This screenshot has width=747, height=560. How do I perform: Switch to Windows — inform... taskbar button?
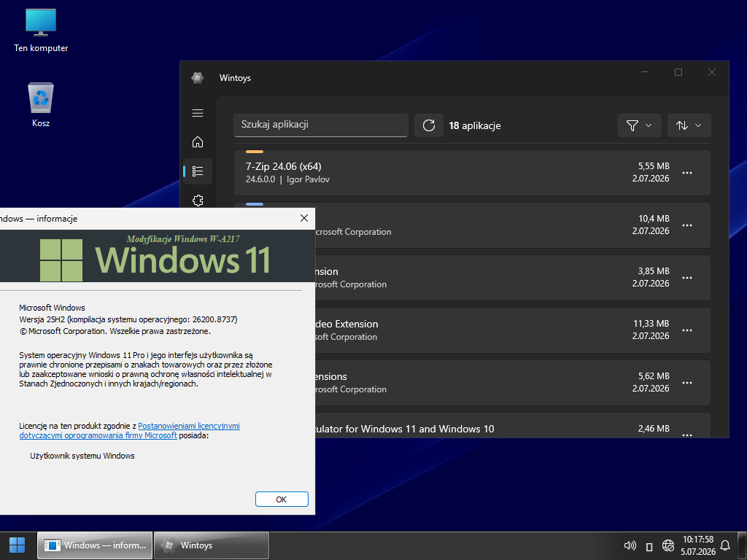95,545
